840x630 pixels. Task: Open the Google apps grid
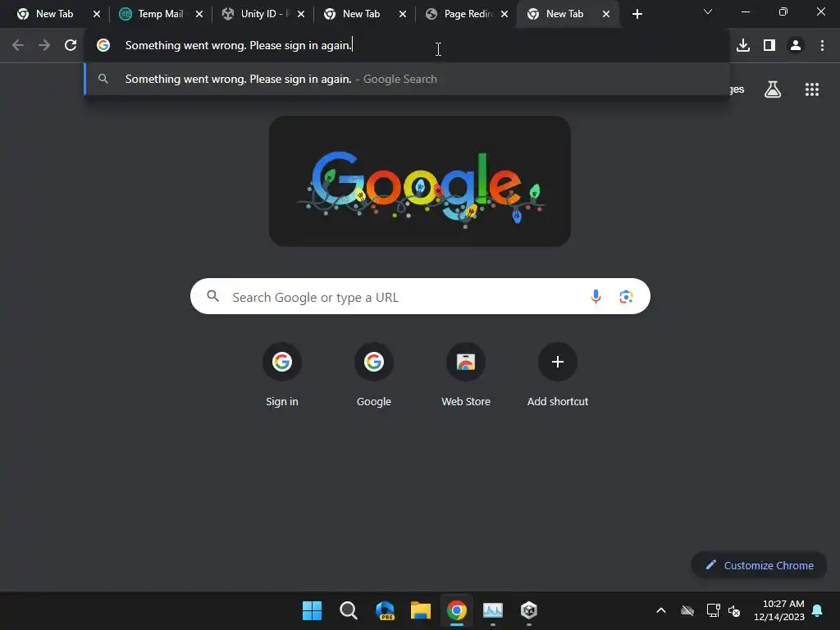pos(812,89)
